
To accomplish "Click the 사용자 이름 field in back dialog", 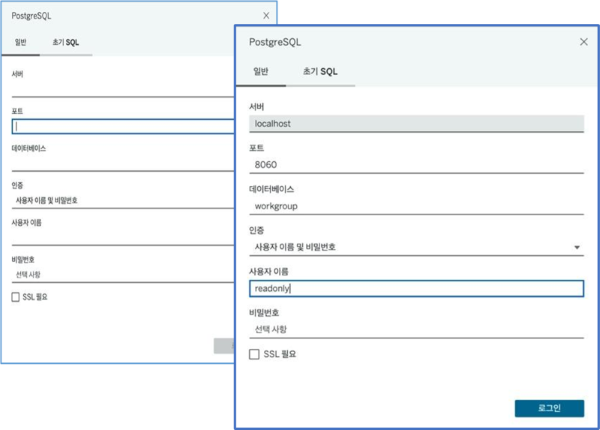I will [x=123, y=238].
